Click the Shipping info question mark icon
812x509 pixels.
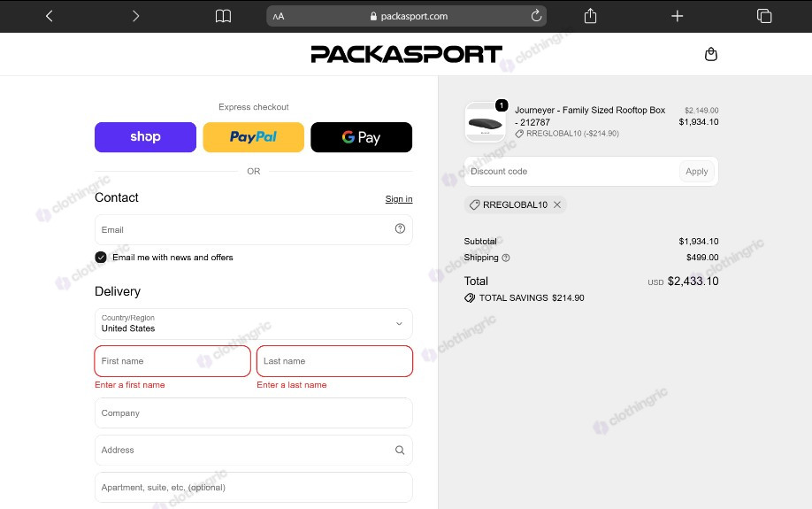[506, 258]
